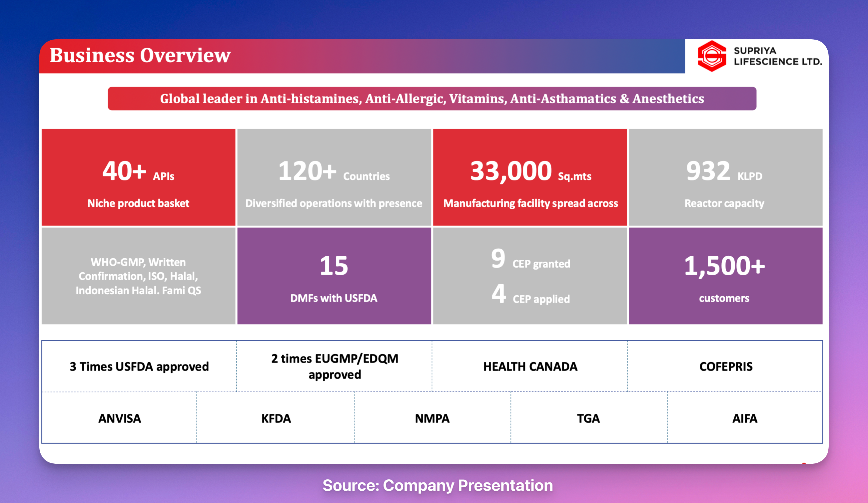Click the Reactor capacity label
The height and width of the screenshot is (503, 868).
pos(724,203)
